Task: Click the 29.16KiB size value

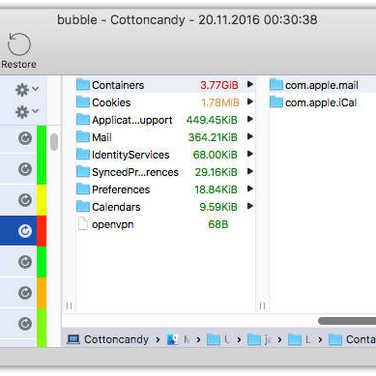Action: coord(216,172)
